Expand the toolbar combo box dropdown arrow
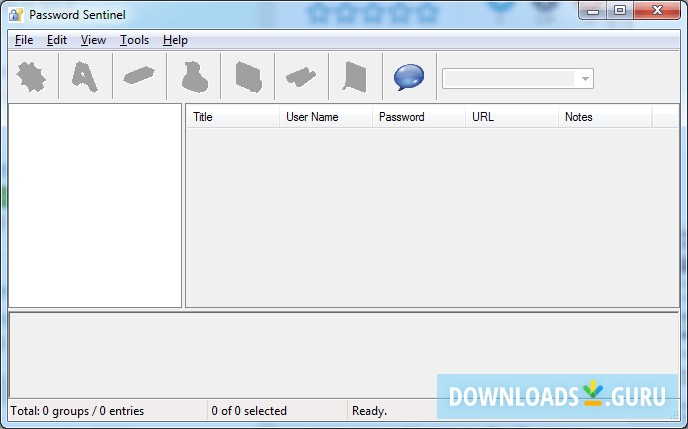688x429 pixels. point(585,79)
